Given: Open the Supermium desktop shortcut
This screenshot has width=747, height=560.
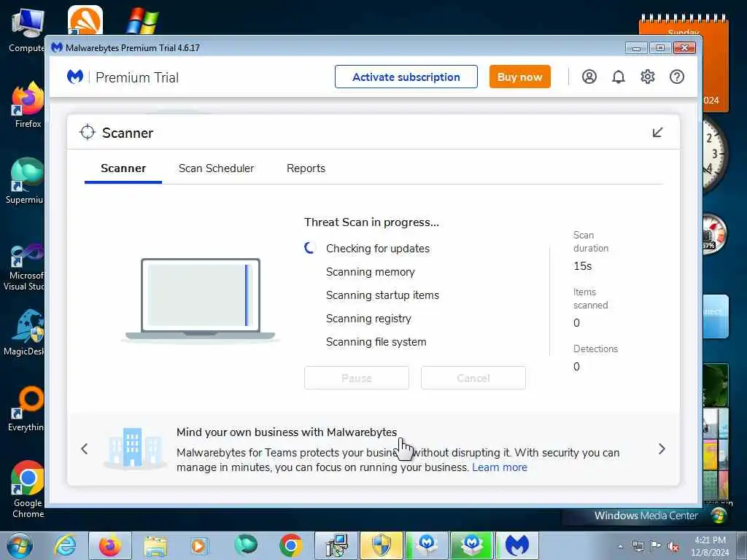Looking at the screenshot, I should click(25, 181).
